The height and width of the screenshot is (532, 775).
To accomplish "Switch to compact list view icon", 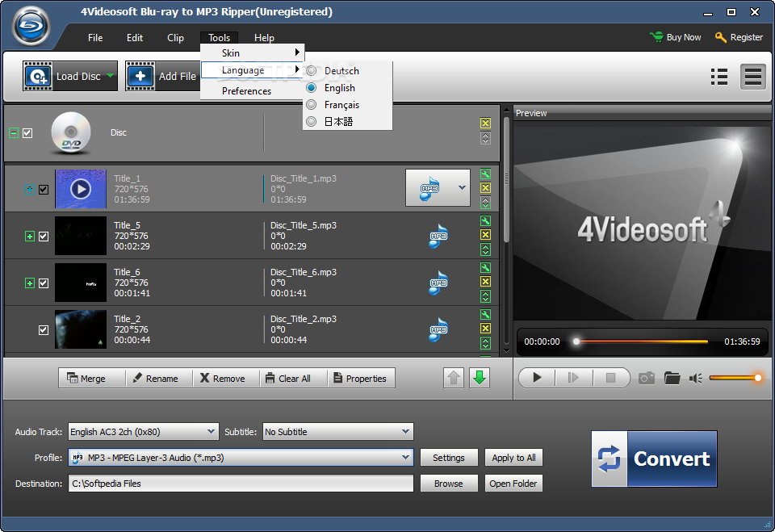I will (x=719, y=77).
